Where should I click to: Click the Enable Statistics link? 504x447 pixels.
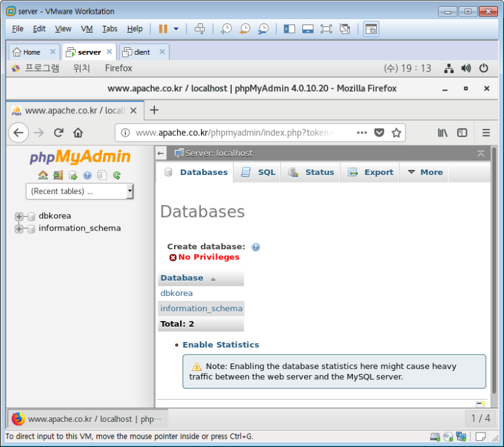click(x=221, y=344)
